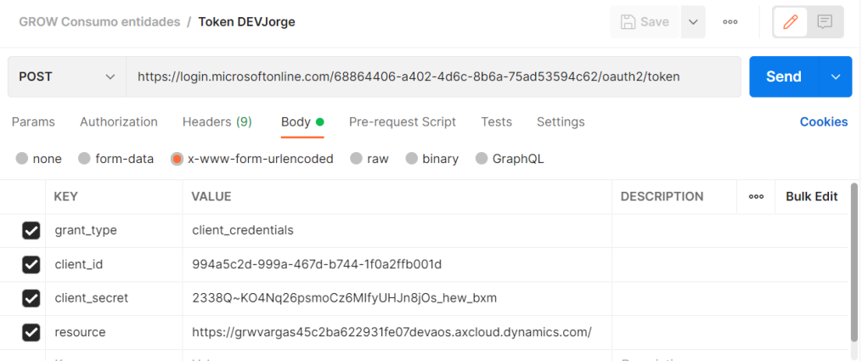
Task: Send the token request
Action: pyautogui.click(x=783, y=76)
